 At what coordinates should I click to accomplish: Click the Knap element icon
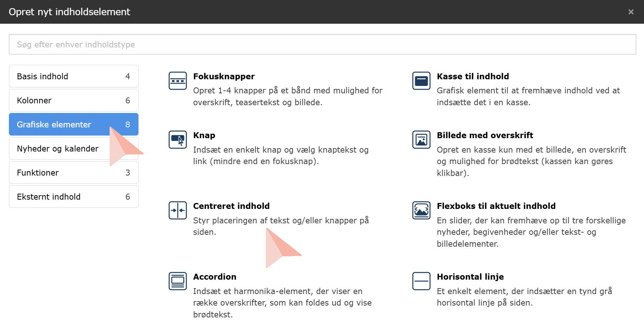[x=178, y=140]
